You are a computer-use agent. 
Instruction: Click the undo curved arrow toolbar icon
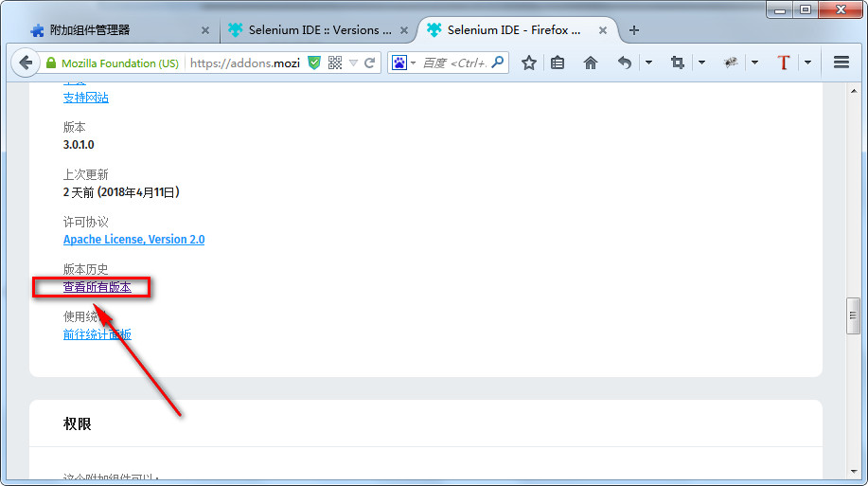(625, 63)
